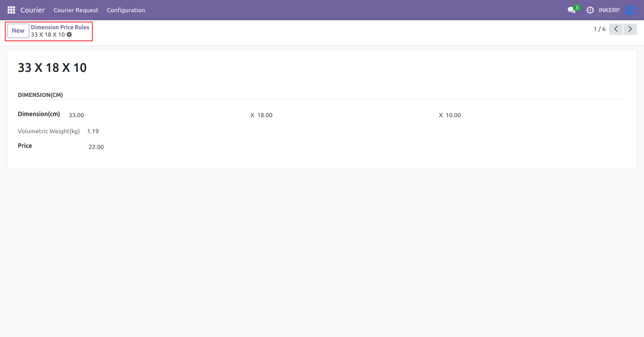The width and height of the screenshot is (644, 337).
Task: Click the Volumetric Weight value 1.19
Action: point(93,131)
